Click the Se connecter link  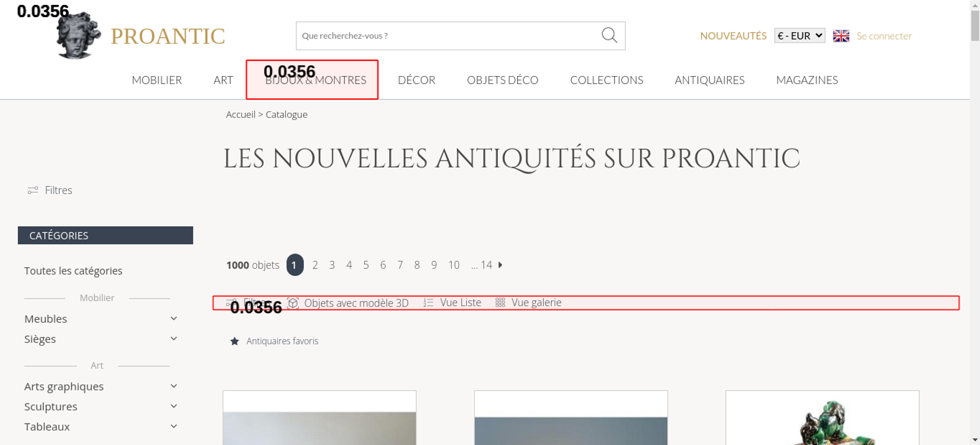point(884,36)
